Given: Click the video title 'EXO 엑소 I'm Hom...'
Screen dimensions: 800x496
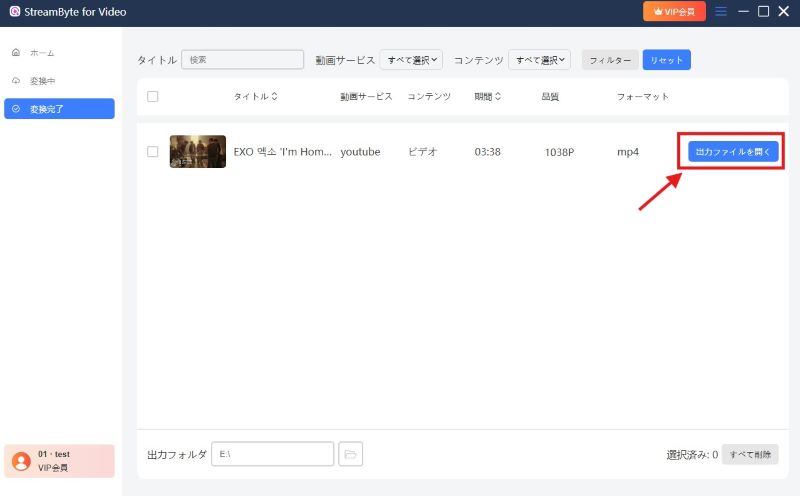Looking at the screenshot, I should (283, 152).
